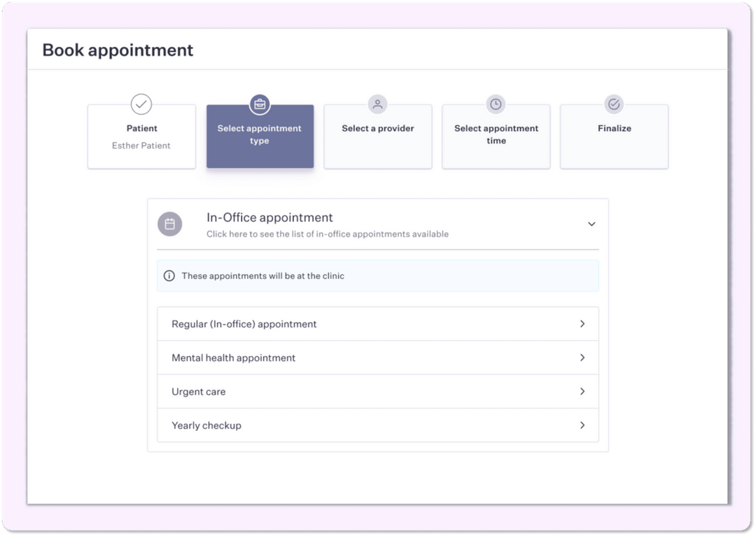Click the info icon in the clinic notice
The image size is (756, 536).
click(x=169, y=276)
